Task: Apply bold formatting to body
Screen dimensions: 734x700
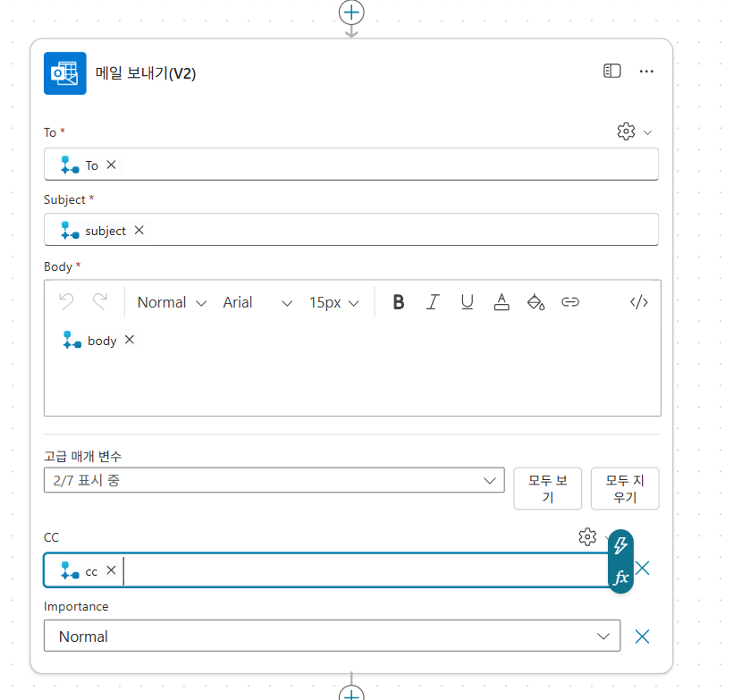Action: pos(399,302)
